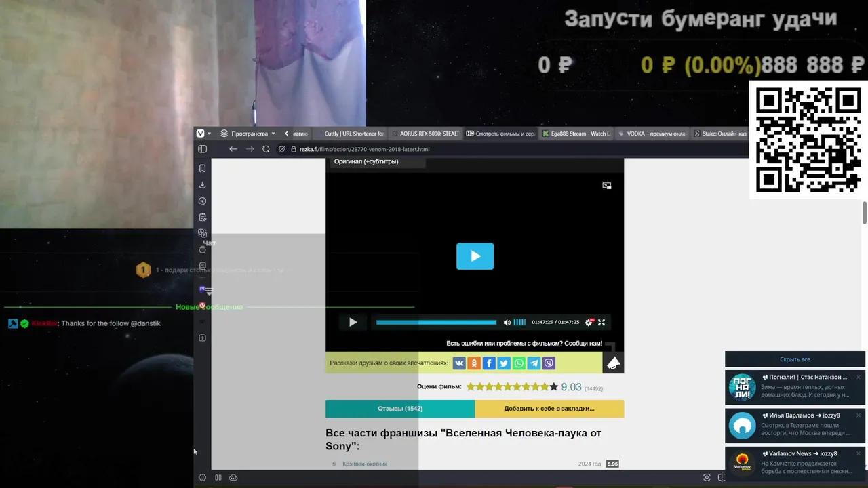Open the Downloads panel icon
This screenshot has height=488, width=868.
coord(202,184)
